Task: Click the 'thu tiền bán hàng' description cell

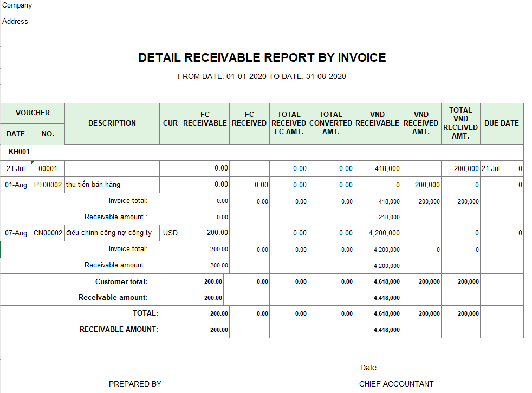Action: (x=93, y=185)
